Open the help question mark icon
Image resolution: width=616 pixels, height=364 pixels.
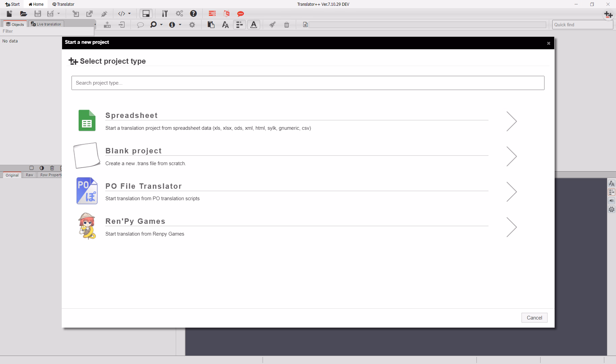coord(193,14)
